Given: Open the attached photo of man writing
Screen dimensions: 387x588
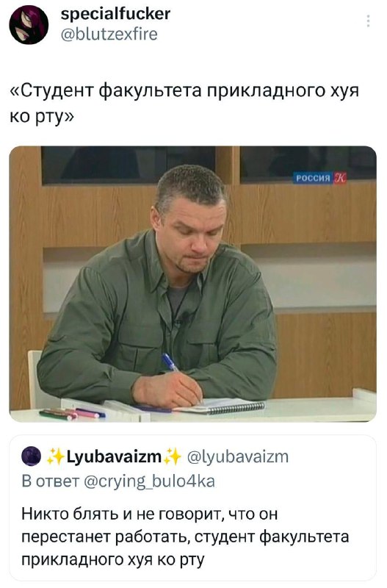Looking at the screenshot, I should [193, 284].
